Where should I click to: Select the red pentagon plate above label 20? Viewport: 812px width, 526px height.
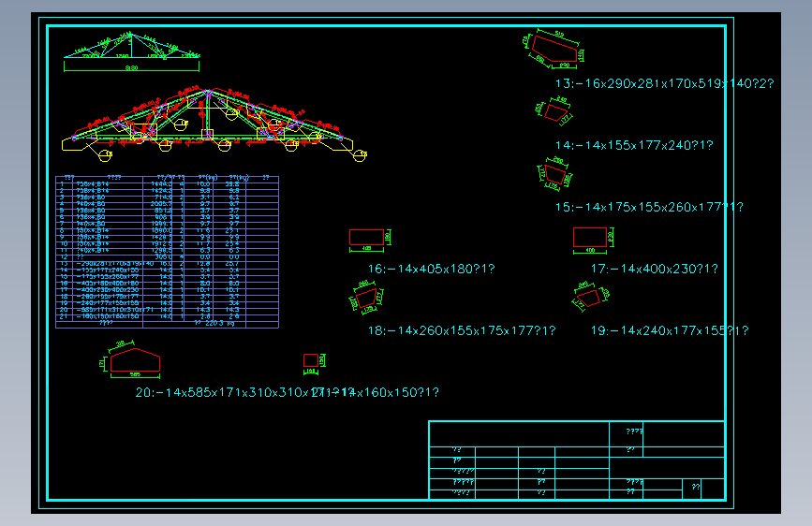(135, 360)
